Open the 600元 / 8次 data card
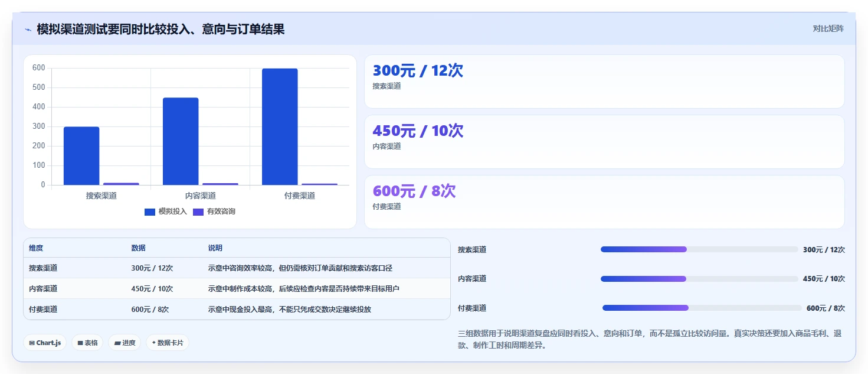Image resolution: width=868 pixels, height=374 pixels. [604, 202]
